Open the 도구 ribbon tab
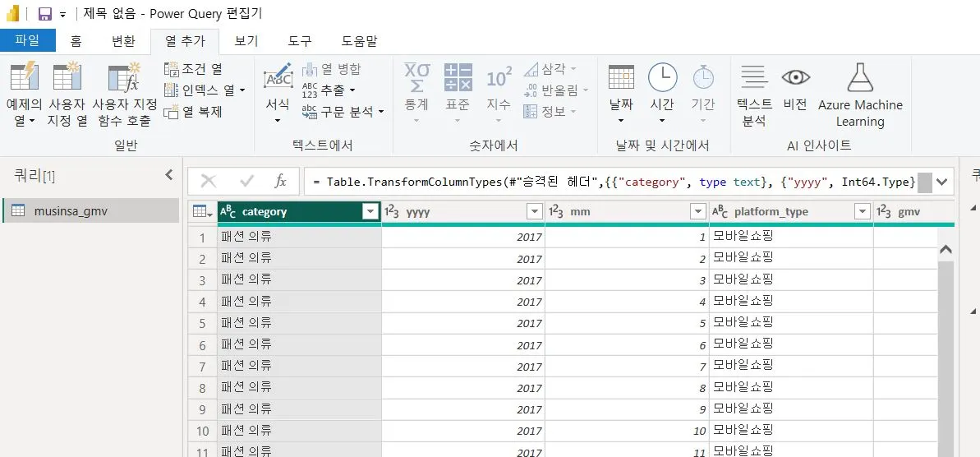The height and width of the screenshot is (457, 980). pos(299,41)
